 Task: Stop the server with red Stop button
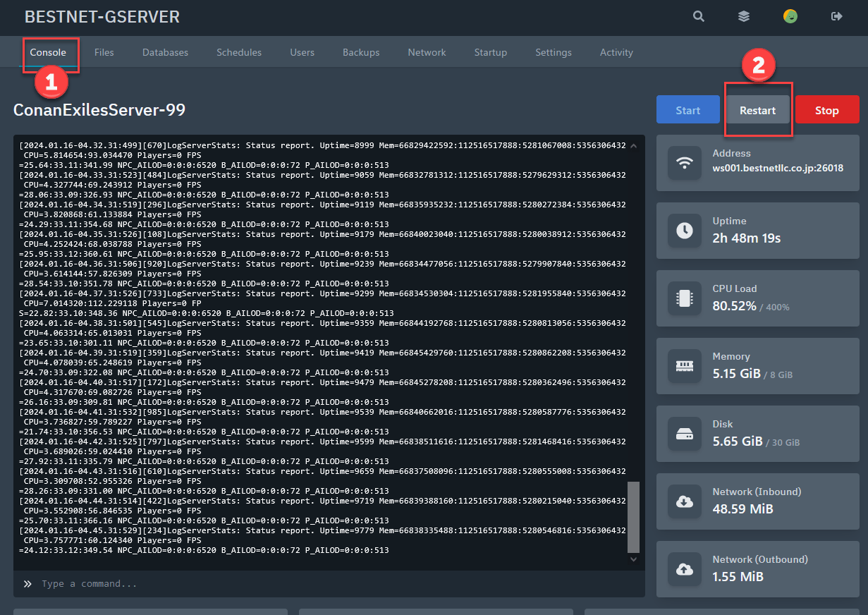[x=827, y=110]
